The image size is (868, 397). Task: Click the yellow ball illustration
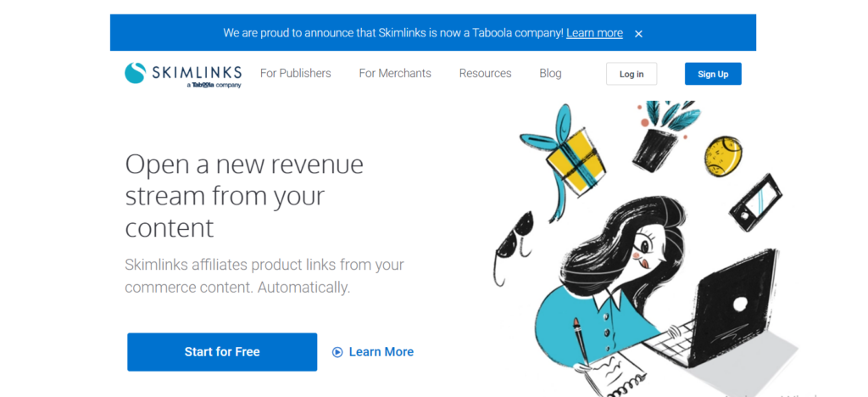click(723, 154)
